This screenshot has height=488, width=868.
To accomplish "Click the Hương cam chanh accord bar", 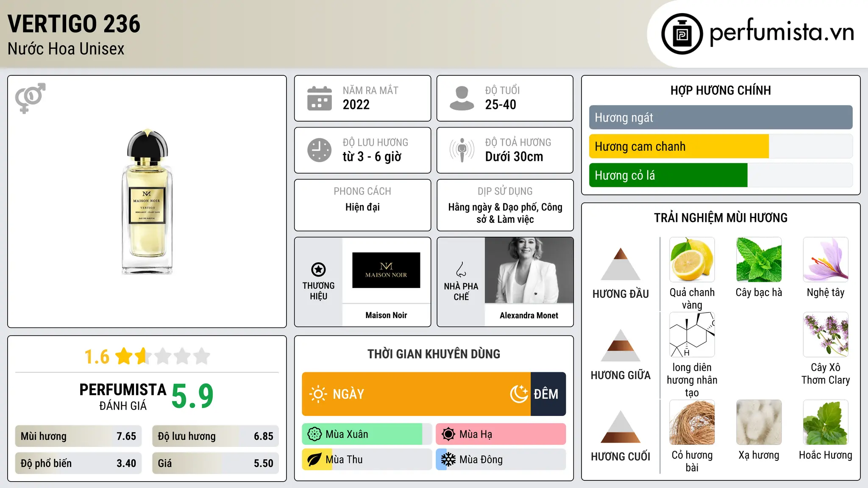I will click(x=721, y=146).
